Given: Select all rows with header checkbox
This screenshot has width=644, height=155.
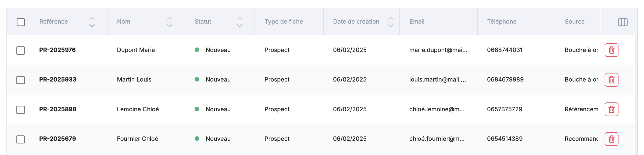Looking at the screenshot, I should pos(21,22).
